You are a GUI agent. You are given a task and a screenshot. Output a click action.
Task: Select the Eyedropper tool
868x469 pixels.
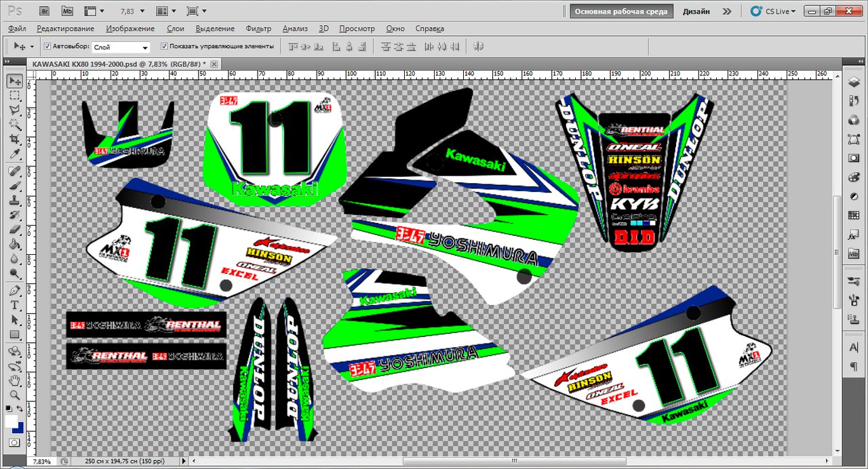pos(14,154)
